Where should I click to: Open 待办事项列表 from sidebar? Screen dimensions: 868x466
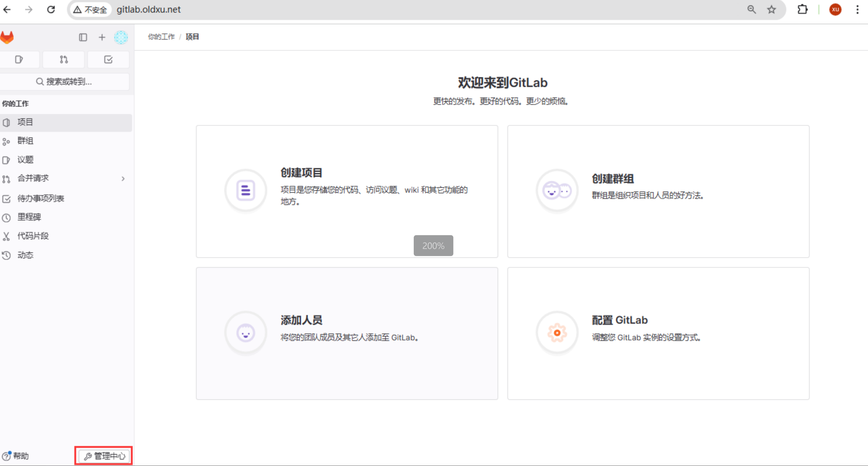coord(41,198)
